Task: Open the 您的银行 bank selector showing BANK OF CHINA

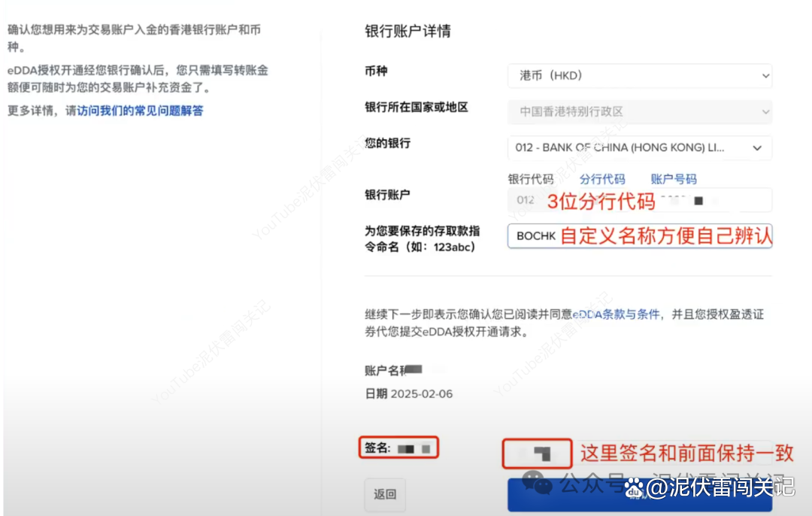Action: pyautogui.click(x=639, y=147)
